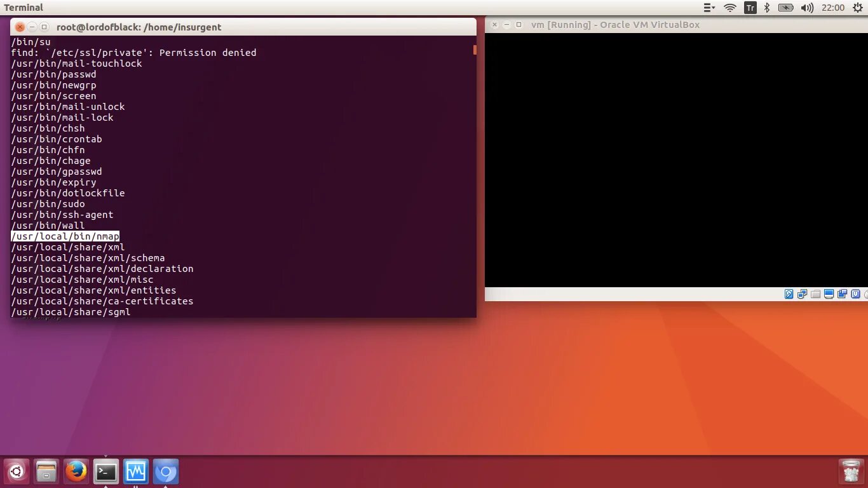
Task: Close the terminal window
Action: 20,27
